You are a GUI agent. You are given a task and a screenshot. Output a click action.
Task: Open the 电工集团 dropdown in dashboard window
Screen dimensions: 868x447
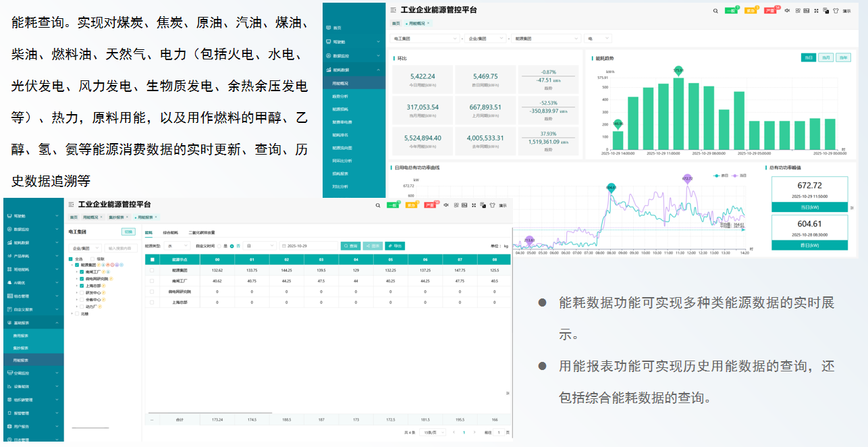425,38
